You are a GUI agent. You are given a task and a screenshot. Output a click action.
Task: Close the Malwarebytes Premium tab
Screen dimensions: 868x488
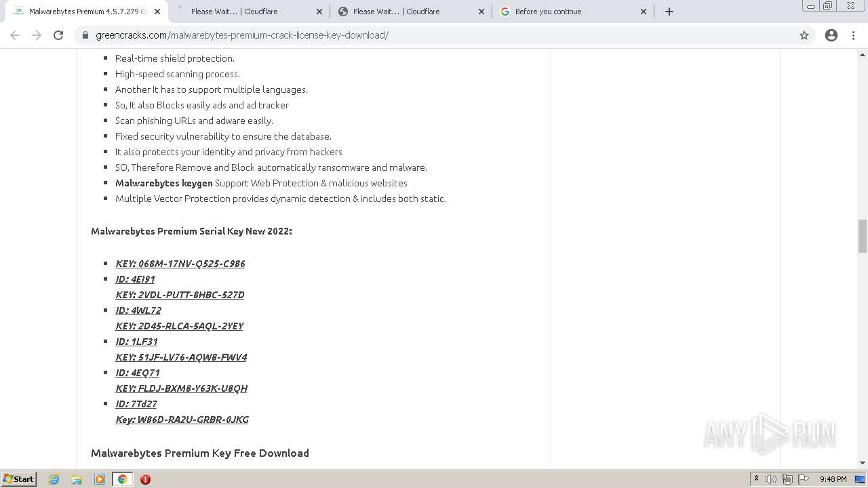157,12
